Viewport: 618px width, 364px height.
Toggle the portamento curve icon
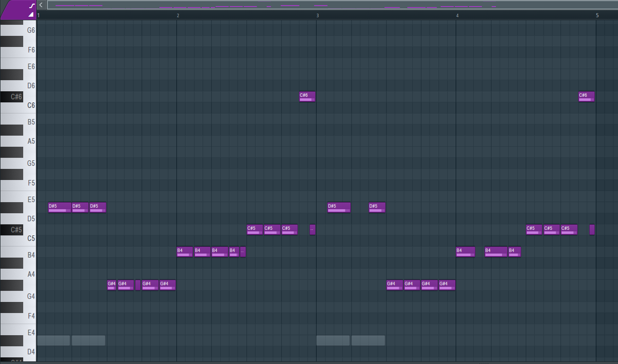pos(31,5)
